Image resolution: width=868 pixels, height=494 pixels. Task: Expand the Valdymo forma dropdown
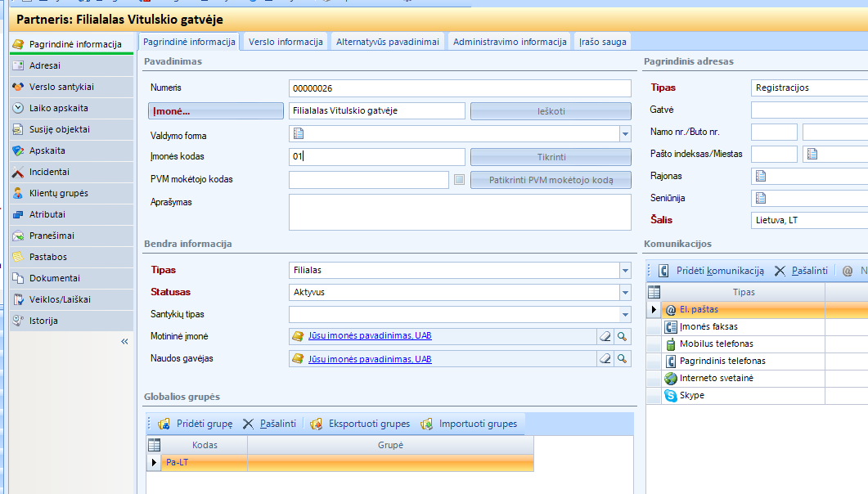(x=625, y=134)
